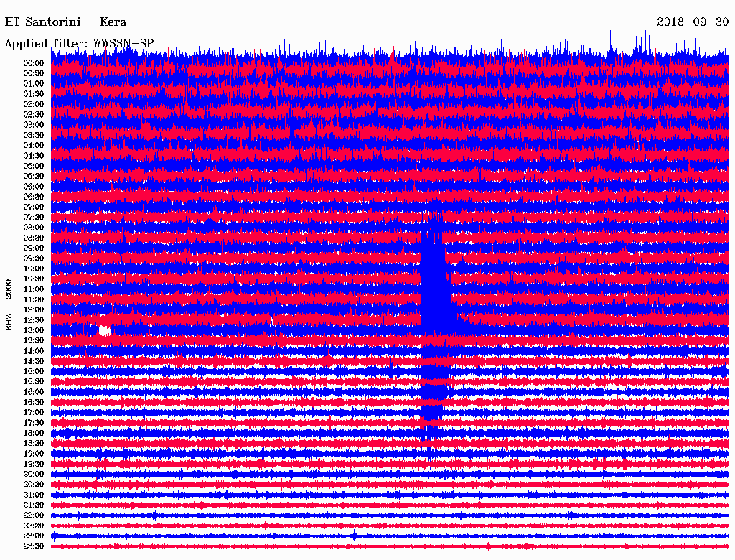Select the 10:00 time label
This screenshot has width=735, height=560.
tap(34, 269)
